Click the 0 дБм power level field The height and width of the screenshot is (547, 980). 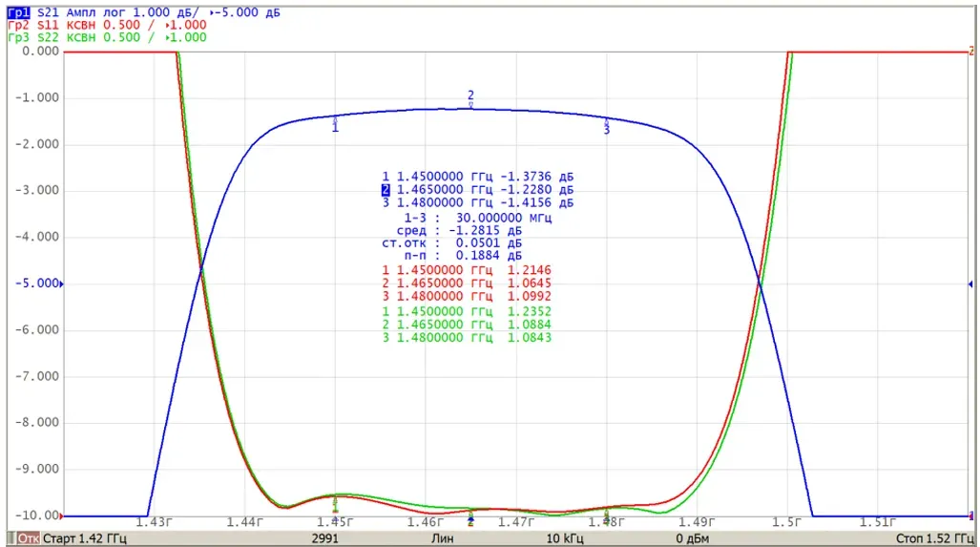(x=694, y=538)
